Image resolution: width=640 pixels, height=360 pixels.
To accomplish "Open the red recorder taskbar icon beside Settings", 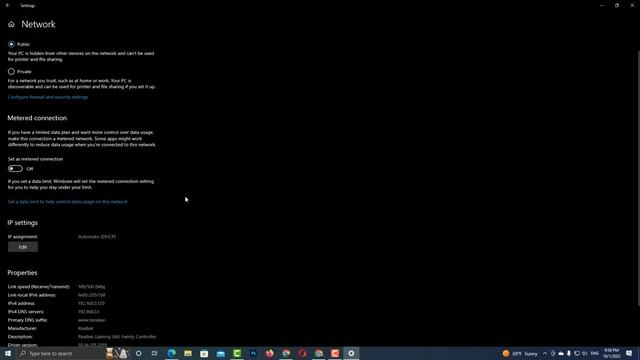I will click(335, 353).
